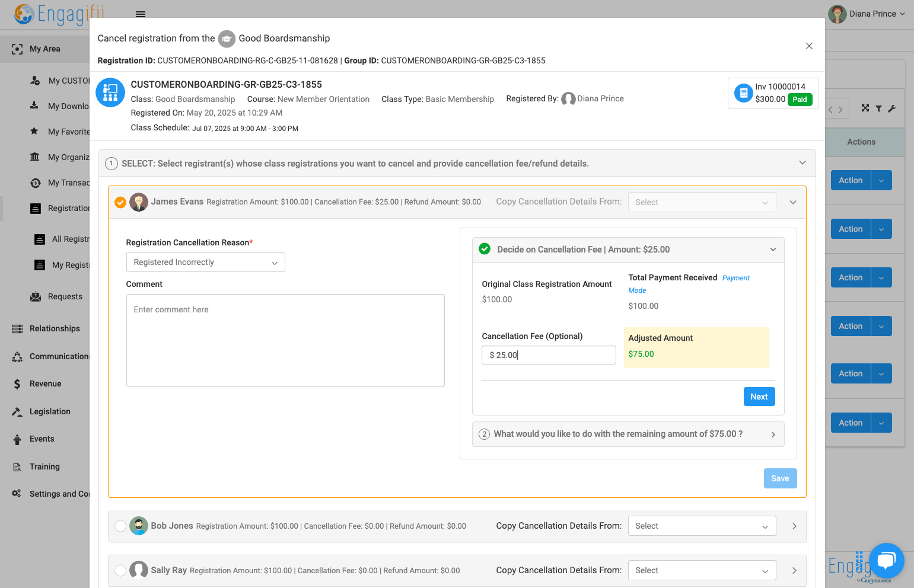
Task: Open the hamburger menu in the header
Action: pos(141,14)
